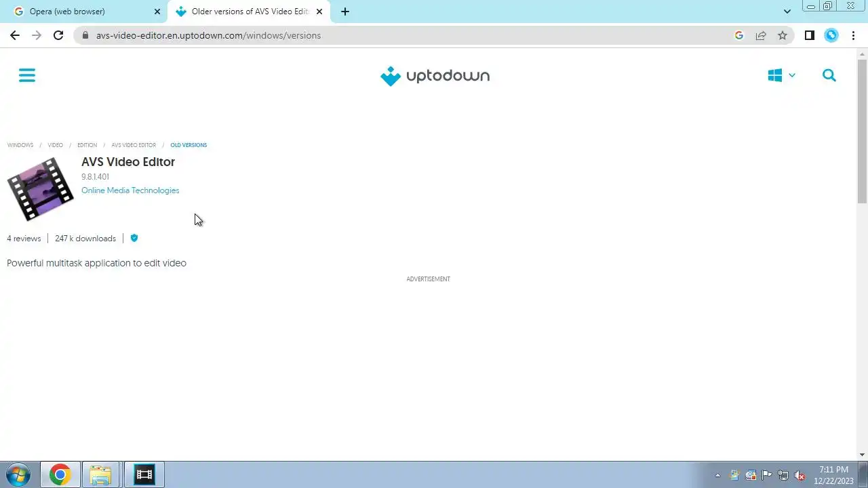Viewport: 868px width, 488px height.
Task: Click the Show desktop strip
Action: (x=863, y=474)
